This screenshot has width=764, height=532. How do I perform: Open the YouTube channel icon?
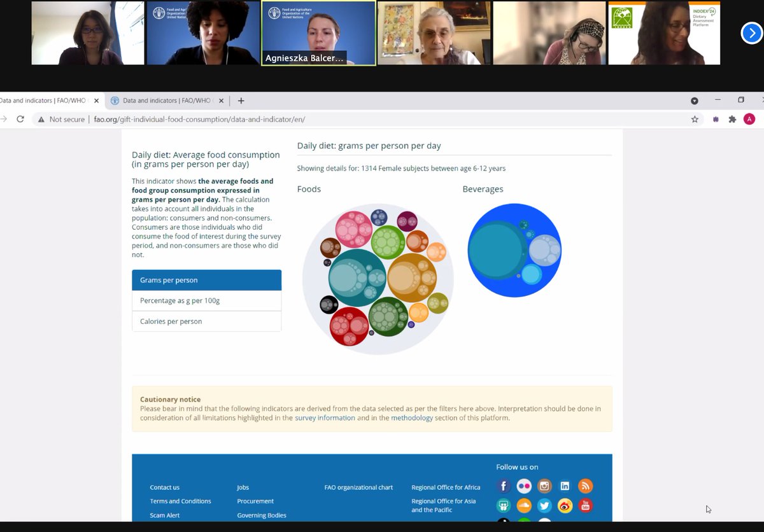pyautogui.click(x=585, y=505)
